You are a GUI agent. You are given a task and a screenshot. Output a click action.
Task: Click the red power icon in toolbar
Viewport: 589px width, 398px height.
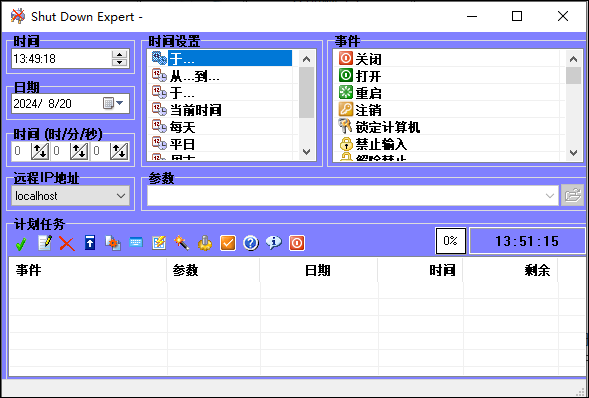[x=297, y=243]
